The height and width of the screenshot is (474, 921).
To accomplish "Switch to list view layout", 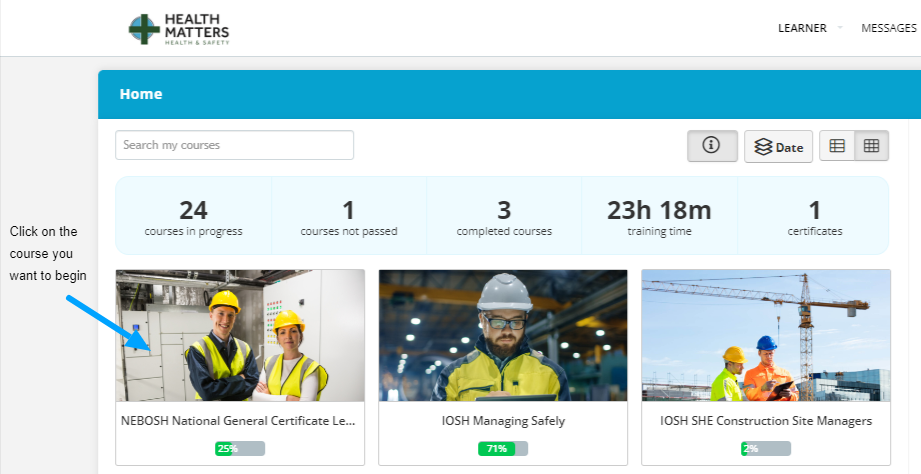I will [x=837, y=146].
